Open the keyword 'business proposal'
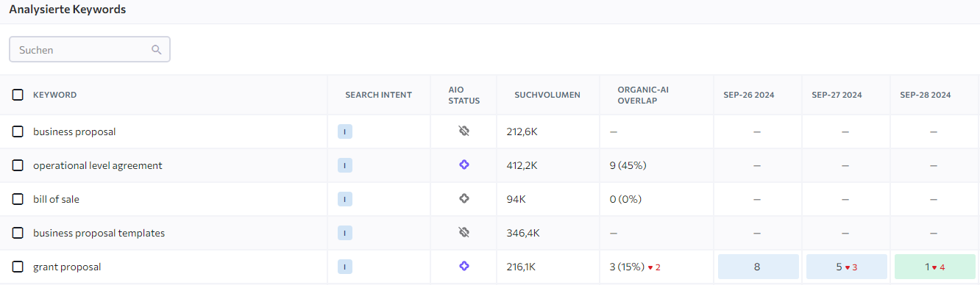Screen dimensions: 980x285 74,131
